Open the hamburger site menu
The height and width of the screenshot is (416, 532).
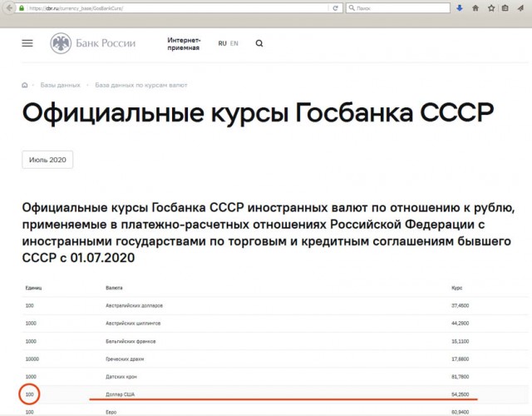pos(27,43)
